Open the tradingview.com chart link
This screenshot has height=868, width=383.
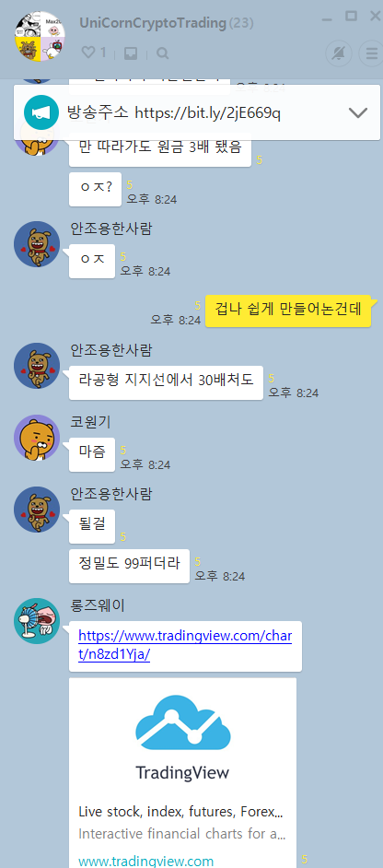[x=185, y=645]
